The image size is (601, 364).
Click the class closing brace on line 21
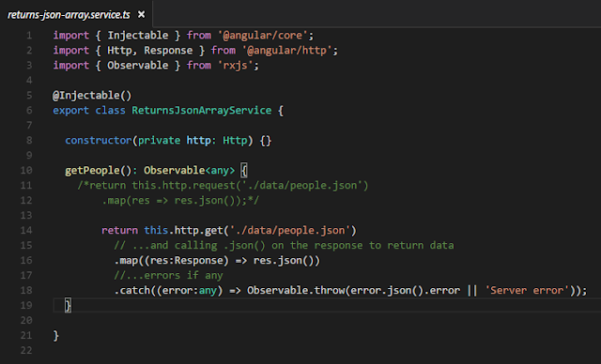coord(56,336)
